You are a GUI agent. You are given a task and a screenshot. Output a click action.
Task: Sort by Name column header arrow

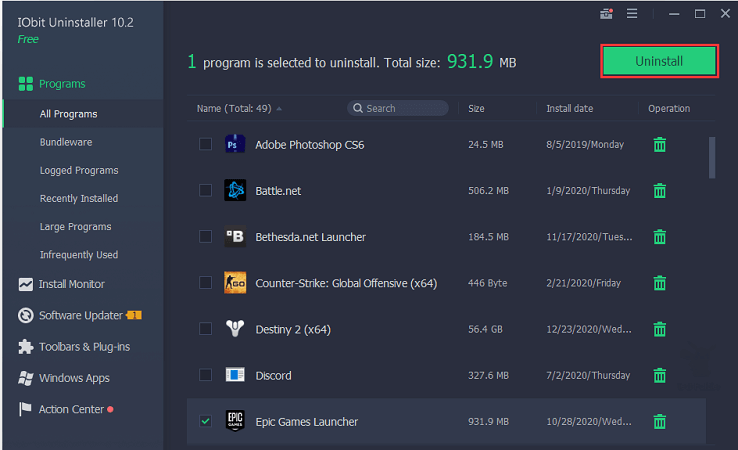pyautogui.click(x=279, y=109)
